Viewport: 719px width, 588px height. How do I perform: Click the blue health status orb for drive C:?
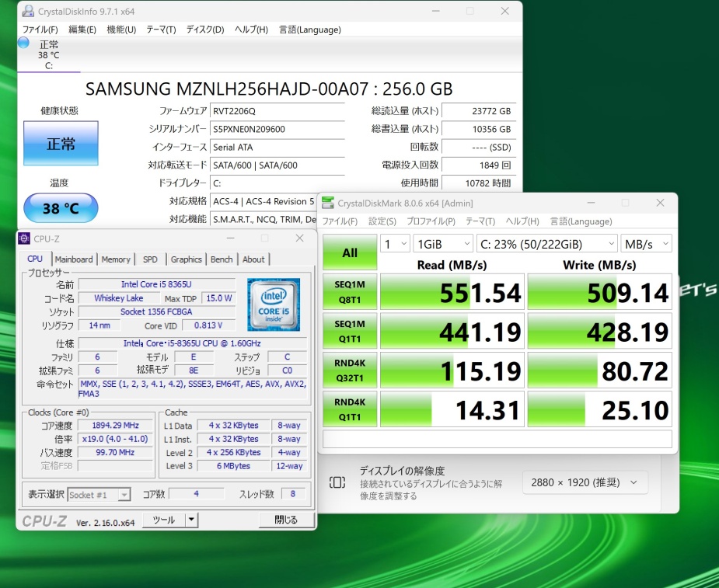click(x=23, y=43)
